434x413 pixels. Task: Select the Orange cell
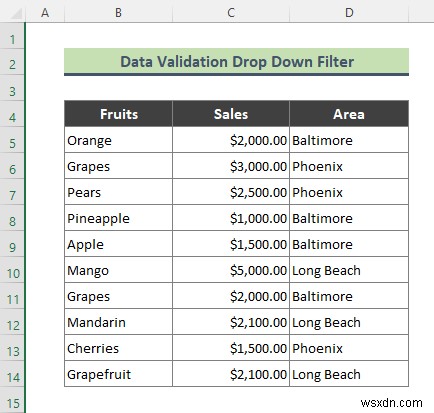tap(118, 140)
